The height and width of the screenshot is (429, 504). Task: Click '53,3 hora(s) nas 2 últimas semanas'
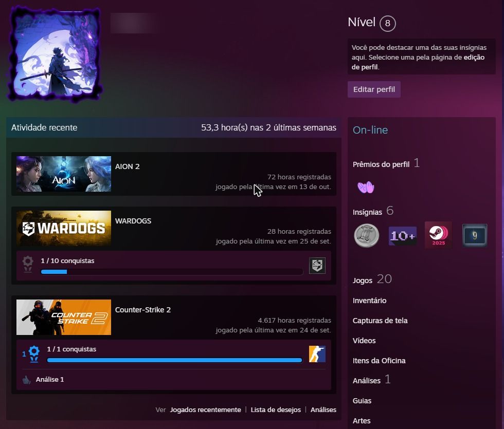pos(268,127)
